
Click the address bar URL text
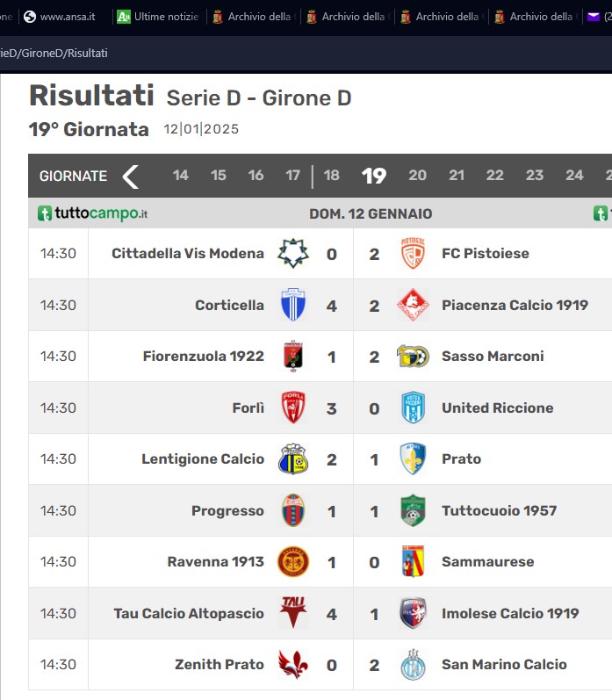[x=54, y=53]
